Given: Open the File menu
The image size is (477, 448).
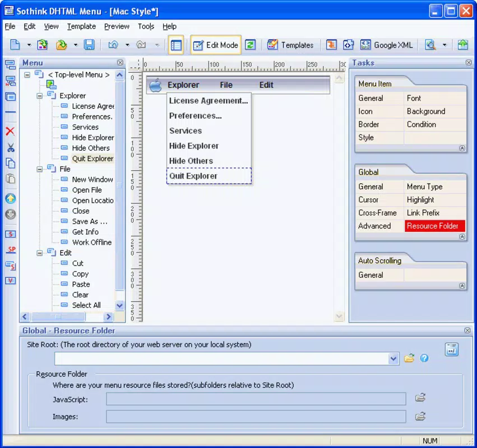Looking at the screenshot, I should pyautogui.click(x=10, y=26).
